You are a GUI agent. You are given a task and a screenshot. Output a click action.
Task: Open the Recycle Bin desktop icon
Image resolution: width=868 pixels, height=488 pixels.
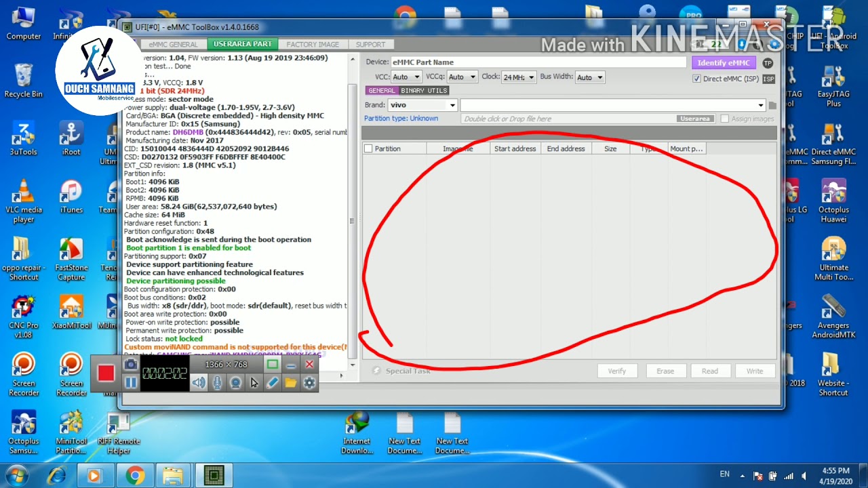pos(24,81)
